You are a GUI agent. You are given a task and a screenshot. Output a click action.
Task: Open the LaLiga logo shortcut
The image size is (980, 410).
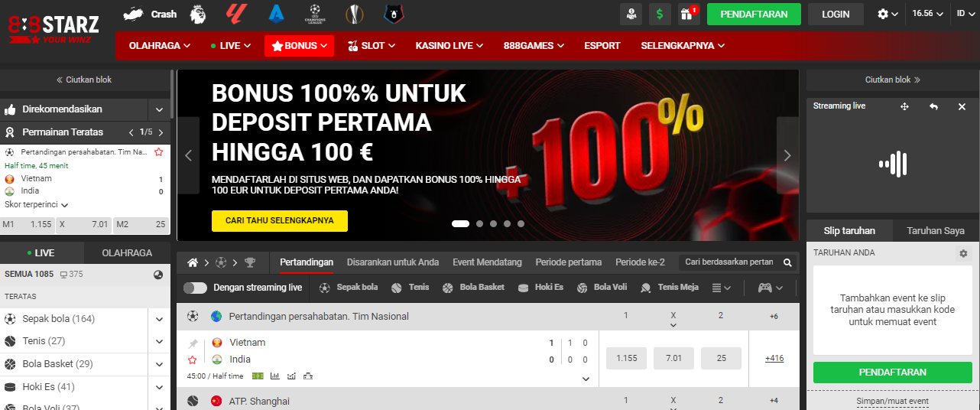[x=235, y=13]
